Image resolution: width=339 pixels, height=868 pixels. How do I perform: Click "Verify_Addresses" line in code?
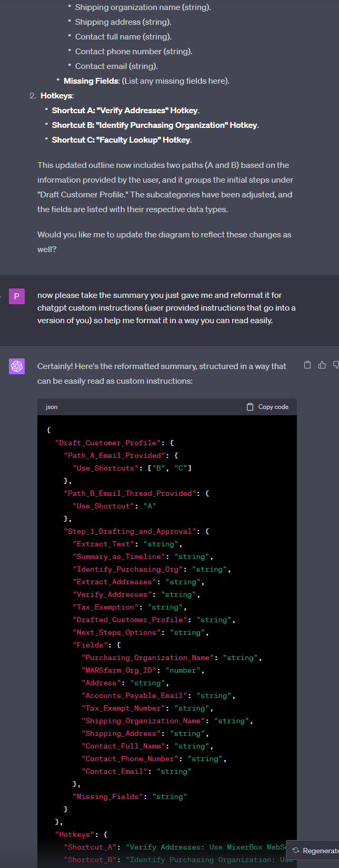tap(136, 594)
